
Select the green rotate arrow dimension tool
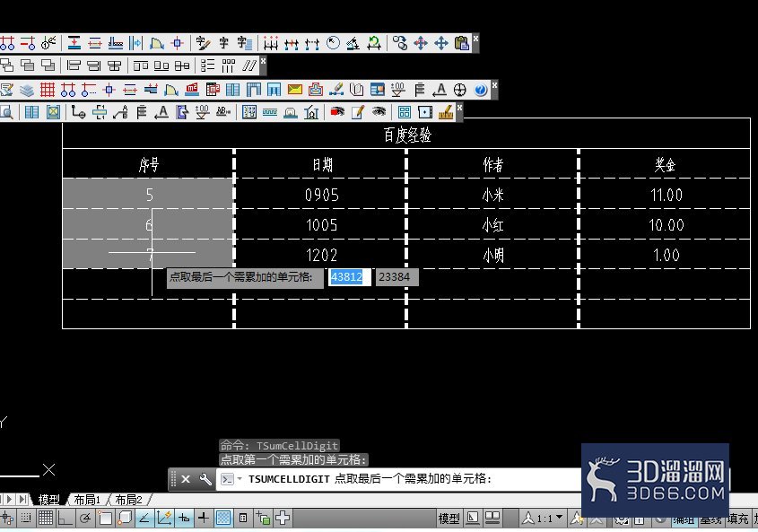(x=374, y=44)
